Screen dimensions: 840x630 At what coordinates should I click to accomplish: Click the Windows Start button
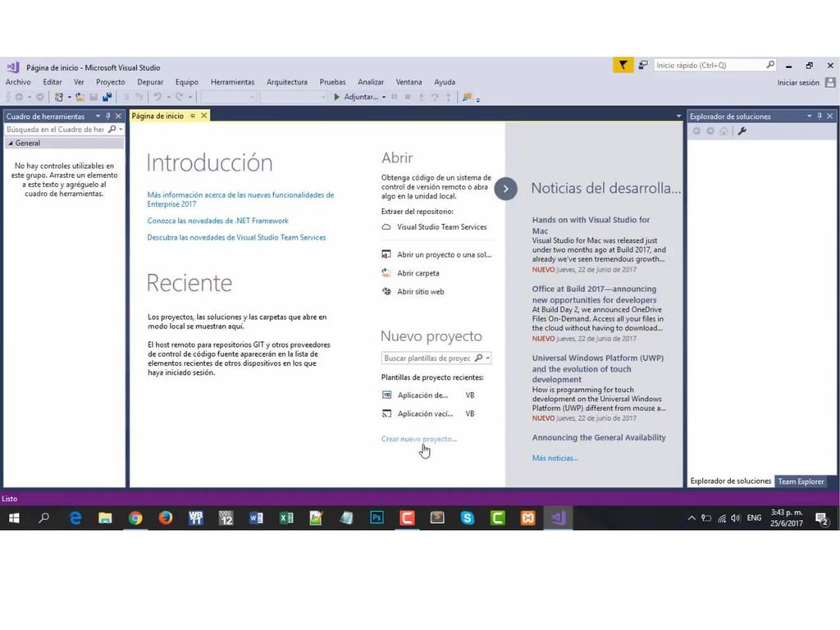point(15,518)
